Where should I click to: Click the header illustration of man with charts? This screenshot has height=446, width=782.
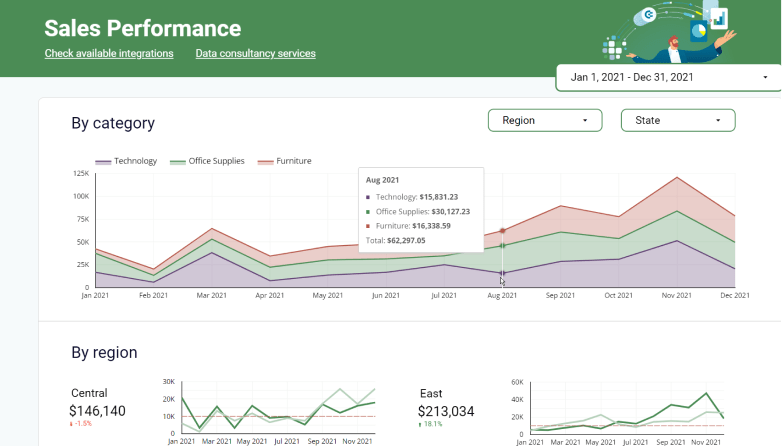669,32
